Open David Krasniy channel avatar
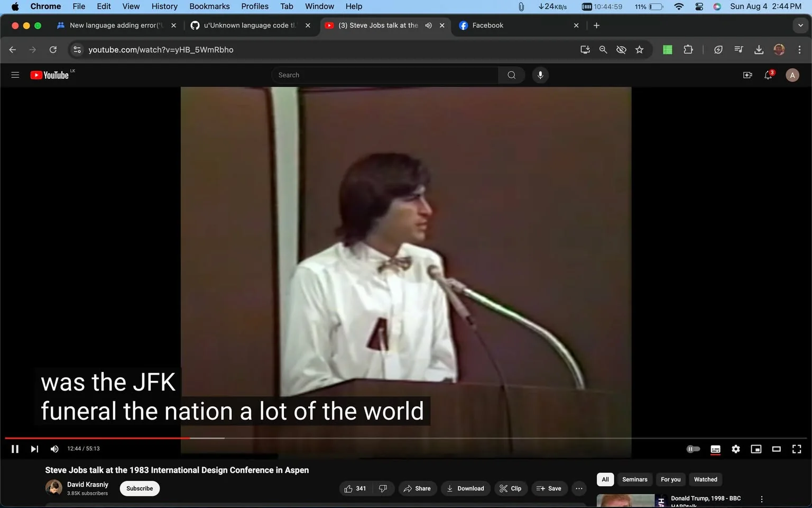This screenshot has height=508, width=812. 54,488
